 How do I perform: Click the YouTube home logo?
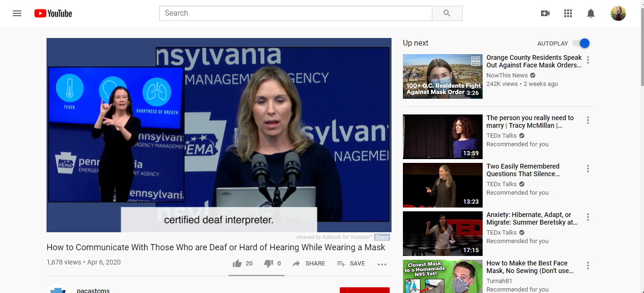53,13
